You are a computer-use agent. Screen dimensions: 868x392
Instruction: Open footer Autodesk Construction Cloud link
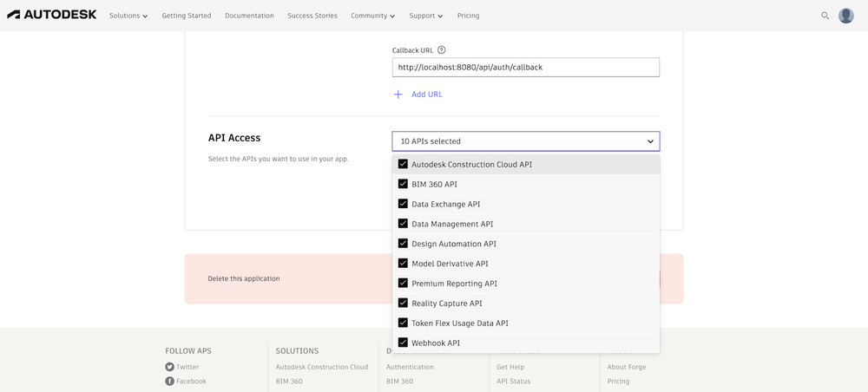click(322, 367)
